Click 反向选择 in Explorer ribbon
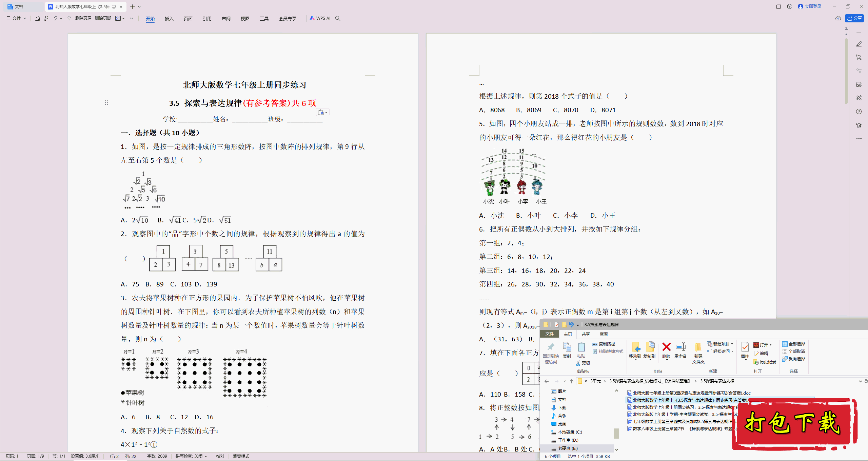The height and width of the screenshot is (461, 868). click(x=793, y=359)
